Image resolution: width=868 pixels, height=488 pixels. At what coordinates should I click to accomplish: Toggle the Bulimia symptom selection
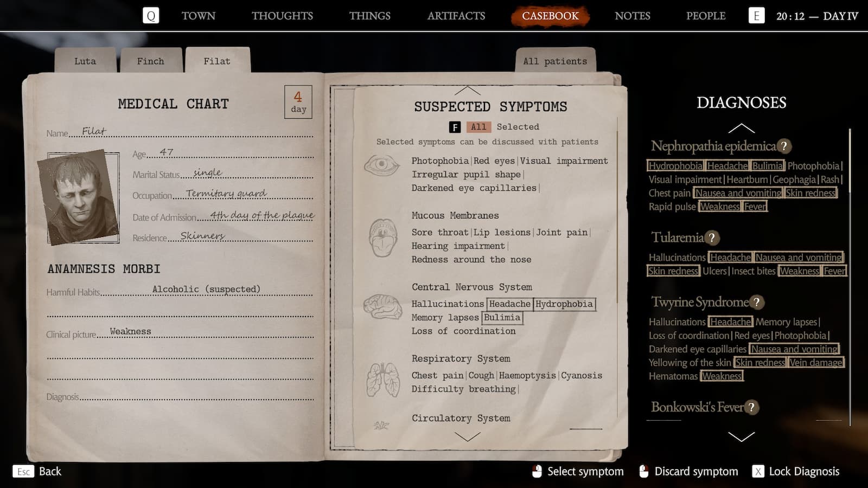click(502, 318)
